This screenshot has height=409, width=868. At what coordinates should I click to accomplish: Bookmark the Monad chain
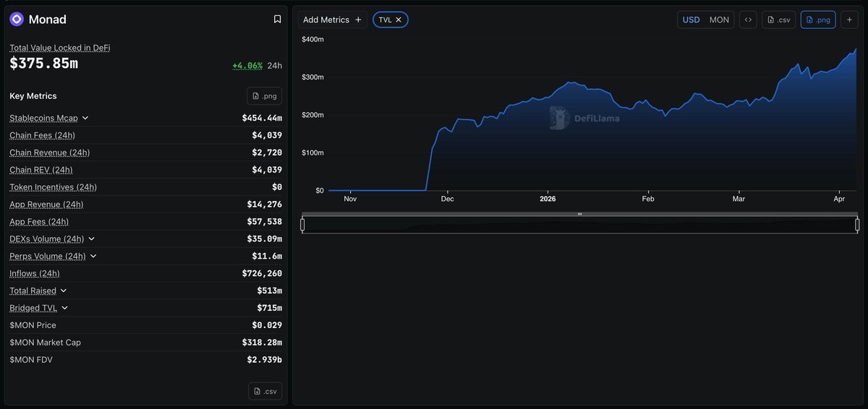pos(277,20)
